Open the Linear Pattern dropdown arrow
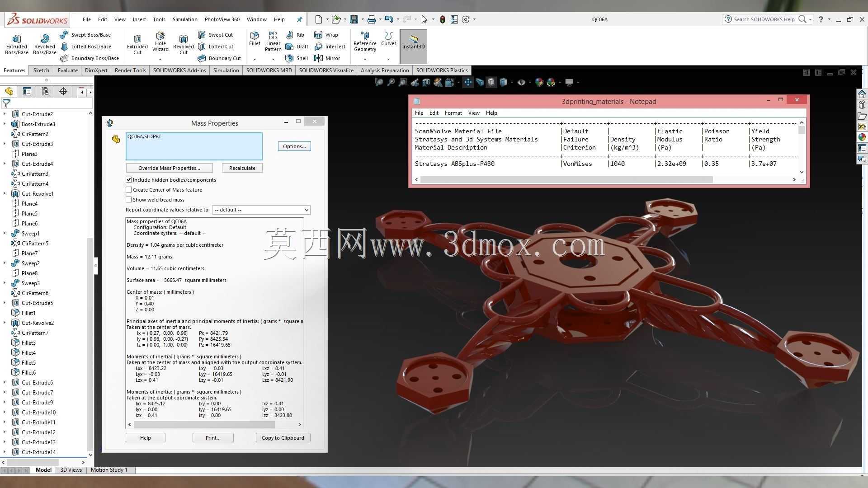The image size is (868, 488). (x=273, y=59)
